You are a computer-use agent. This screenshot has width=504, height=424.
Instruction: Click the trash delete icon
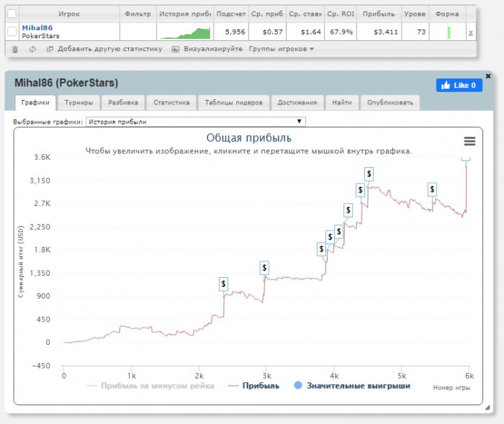click(15, 49)
